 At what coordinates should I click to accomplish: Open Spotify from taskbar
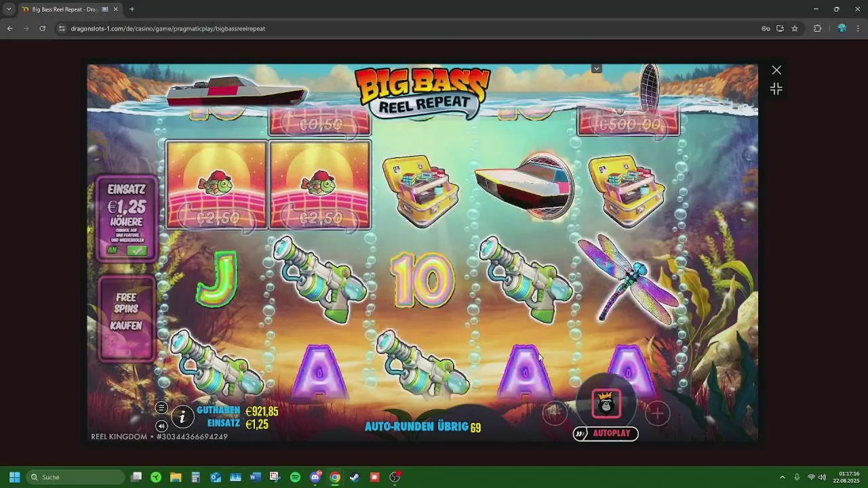click(295, 477)
